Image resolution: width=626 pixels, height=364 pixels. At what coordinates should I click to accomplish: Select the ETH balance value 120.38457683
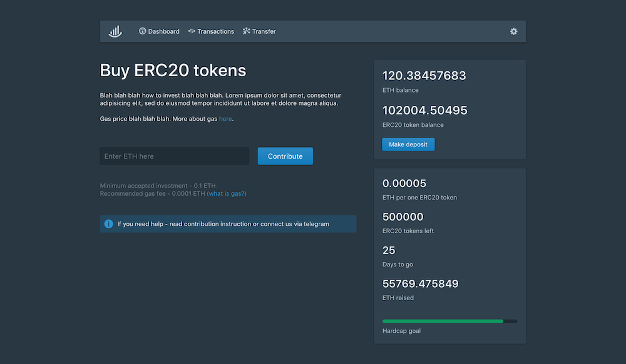pos(424,76)
